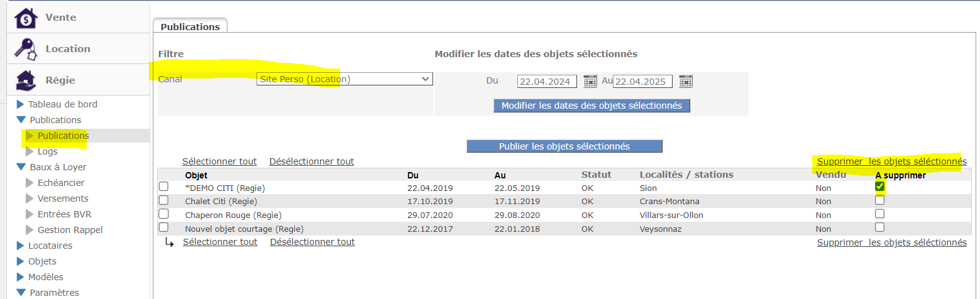Click Publier les objets sélectionnés button
This screenshot has height=299, width=980.
pyautogui.click(x=564, y=146)
